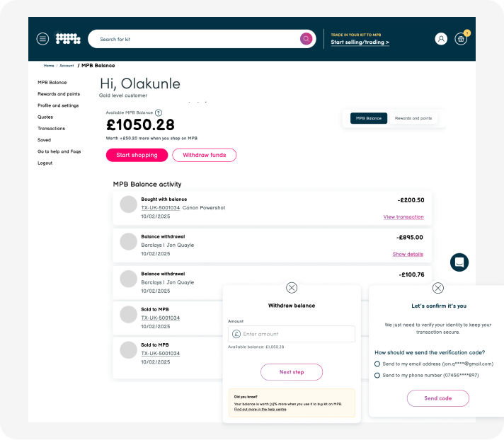Switch to the MPB Balance tab
The height and width of the screenshot is (440, 504).
pos(369,118)
